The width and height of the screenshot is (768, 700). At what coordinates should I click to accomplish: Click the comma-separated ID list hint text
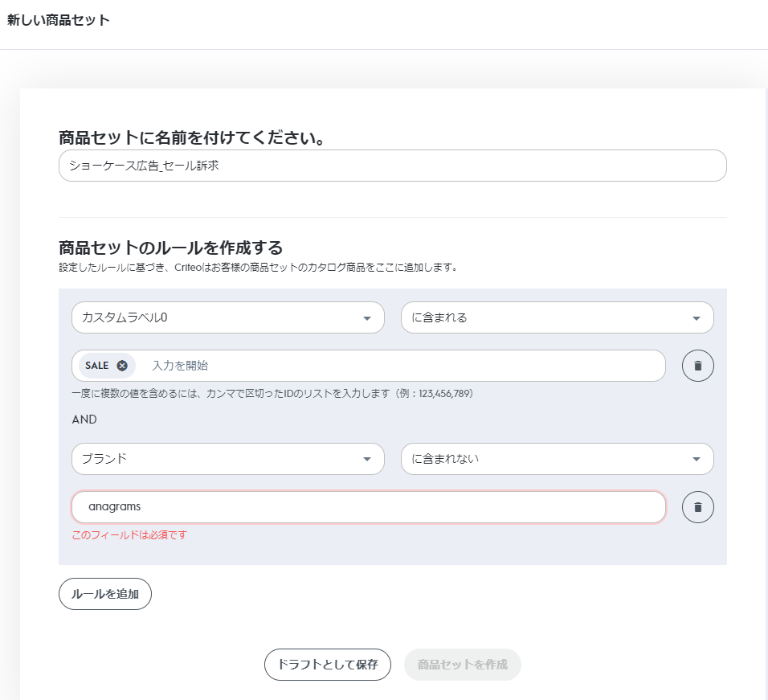(x=272, y=394)
